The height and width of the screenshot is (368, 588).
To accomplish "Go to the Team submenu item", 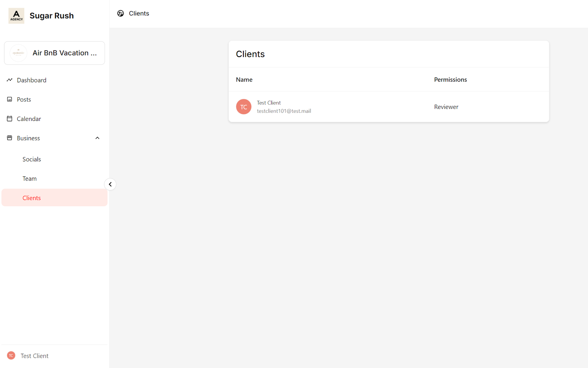I will [x=29, y=179].
